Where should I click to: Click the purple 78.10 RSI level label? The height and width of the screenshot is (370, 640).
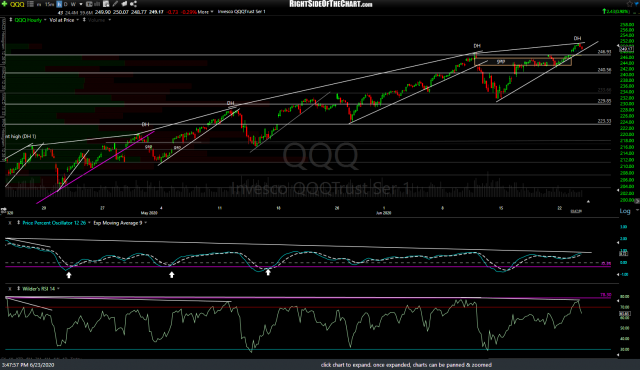pos(605,295)
